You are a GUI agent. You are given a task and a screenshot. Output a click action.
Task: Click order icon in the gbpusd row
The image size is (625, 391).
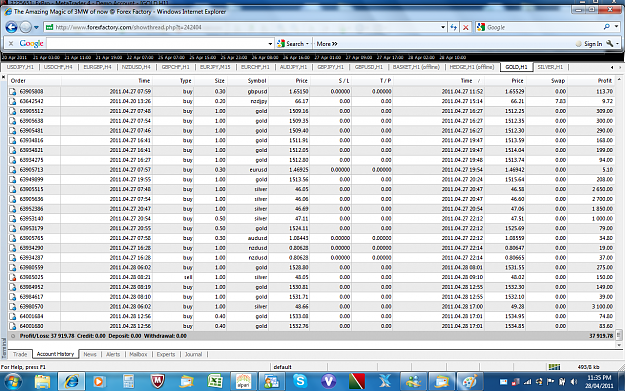(x=13, y=91)
